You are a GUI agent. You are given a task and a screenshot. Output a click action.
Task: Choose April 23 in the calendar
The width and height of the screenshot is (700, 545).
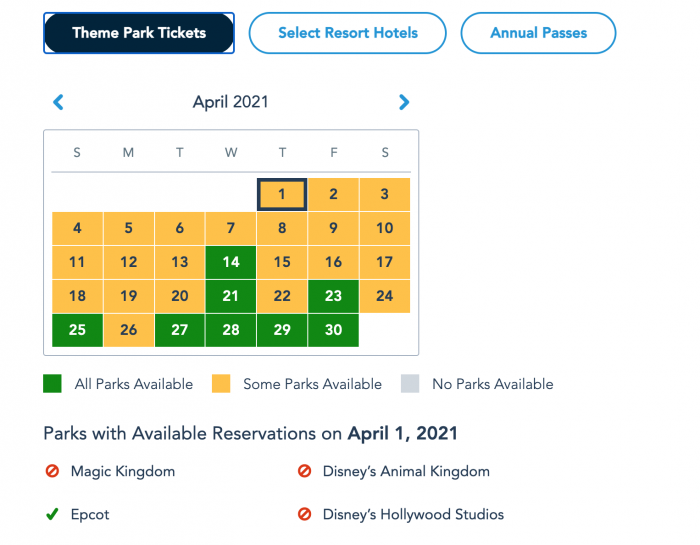point(334,296)
